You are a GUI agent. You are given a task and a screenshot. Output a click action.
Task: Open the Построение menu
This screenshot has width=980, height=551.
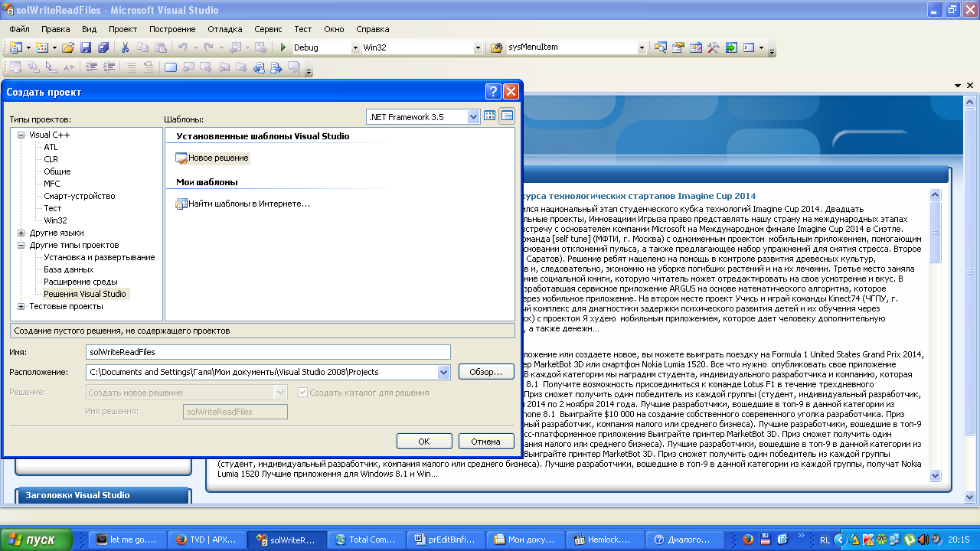click(172, 29)
